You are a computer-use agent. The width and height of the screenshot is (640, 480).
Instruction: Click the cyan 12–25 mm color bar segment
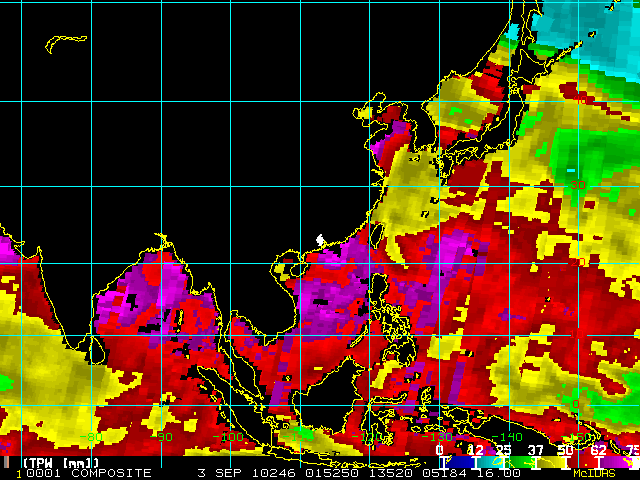click(491, 462)
